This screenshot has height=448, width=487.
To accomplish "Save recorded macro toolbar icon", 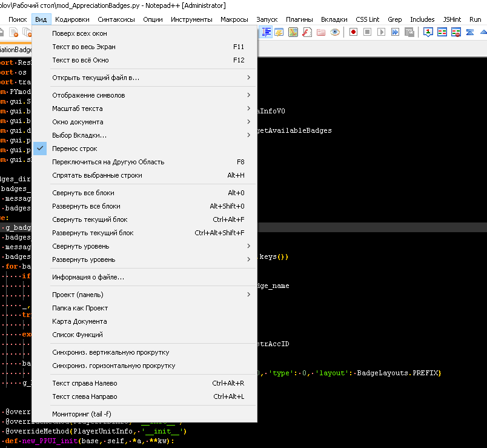I will point(409,32).
